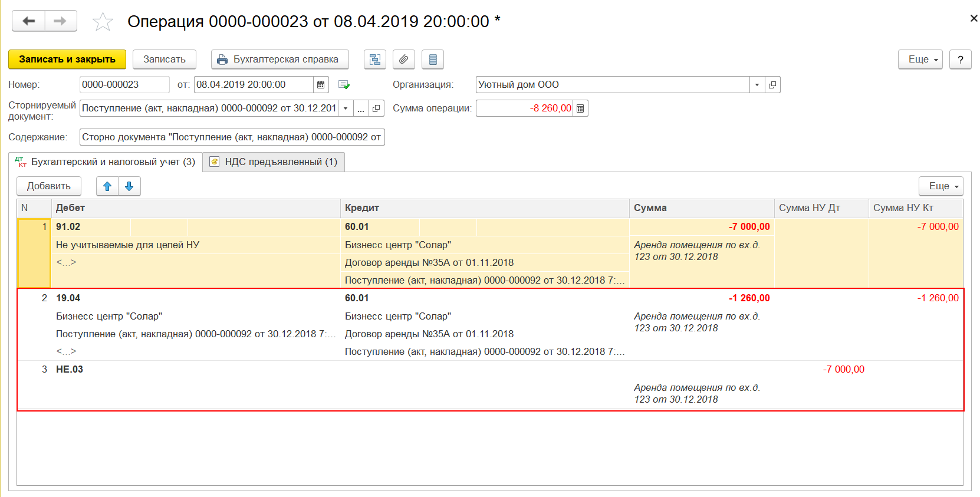Image resolution: width=980 pixels, height=497 pixels.
Task: Open the calendar picker for the date field
Action: (321, 85)
